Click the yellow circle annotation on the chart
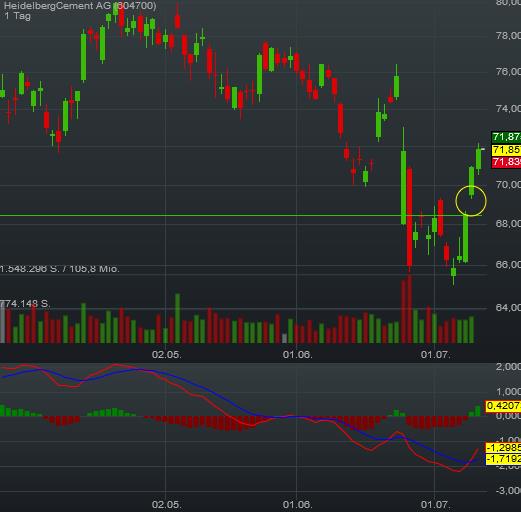 click(x=471, y=201)
